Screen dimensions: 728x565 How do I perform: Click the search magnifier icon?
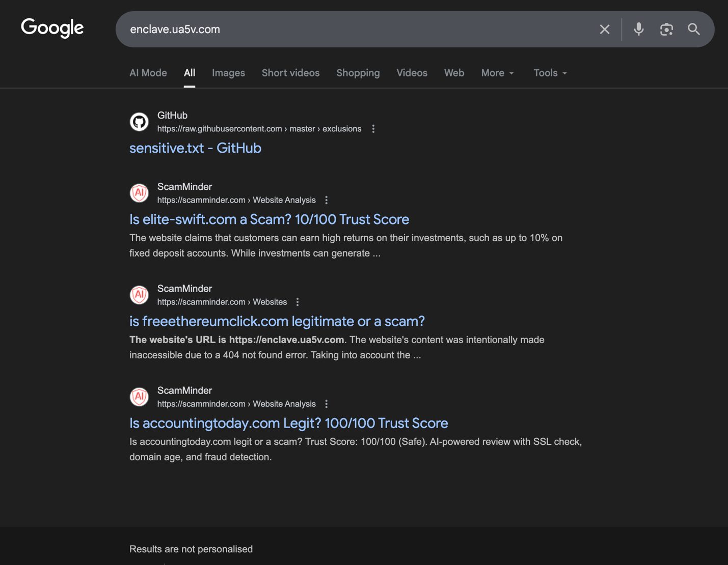(x=694, y=29)
